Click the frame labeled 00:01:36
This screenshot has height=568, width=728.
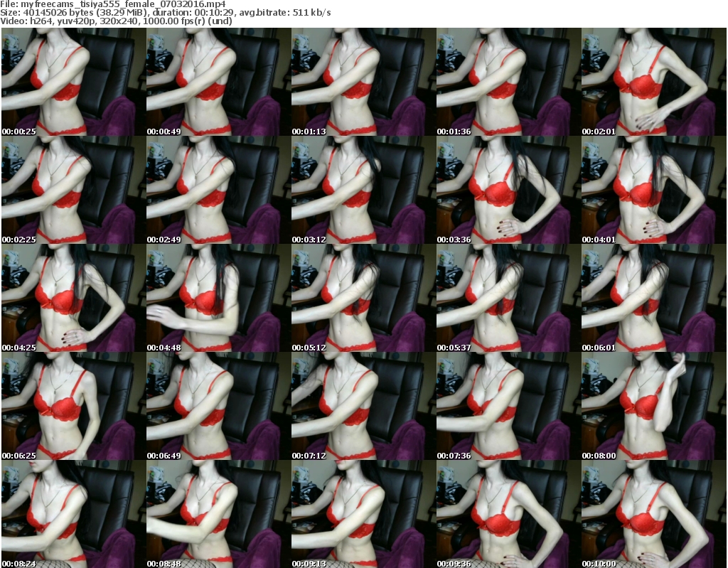(x=508, y=82)
